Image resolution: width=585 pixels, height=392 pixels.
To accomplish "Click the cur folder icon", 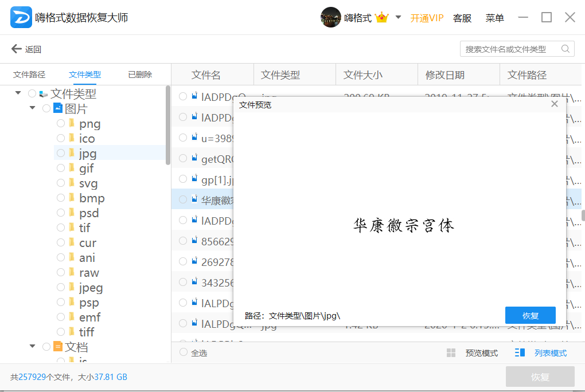I will point(72,242).
